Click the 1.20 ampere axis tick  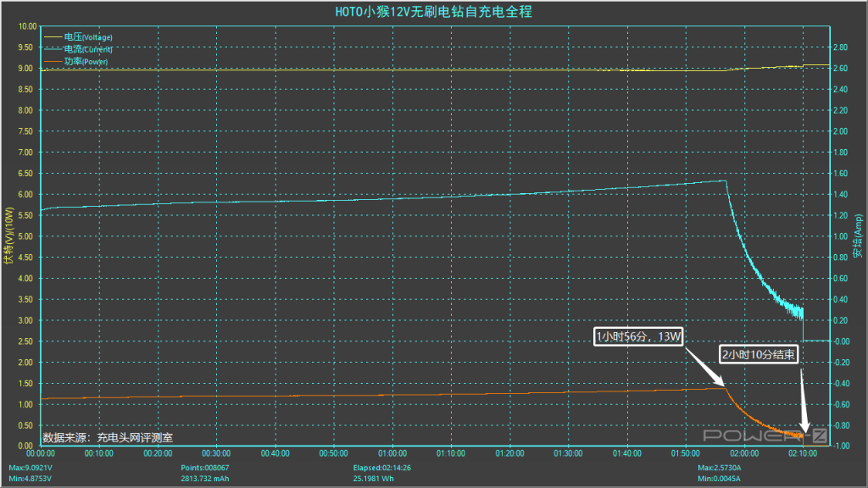pyautogui.click(x=840, y=216)
